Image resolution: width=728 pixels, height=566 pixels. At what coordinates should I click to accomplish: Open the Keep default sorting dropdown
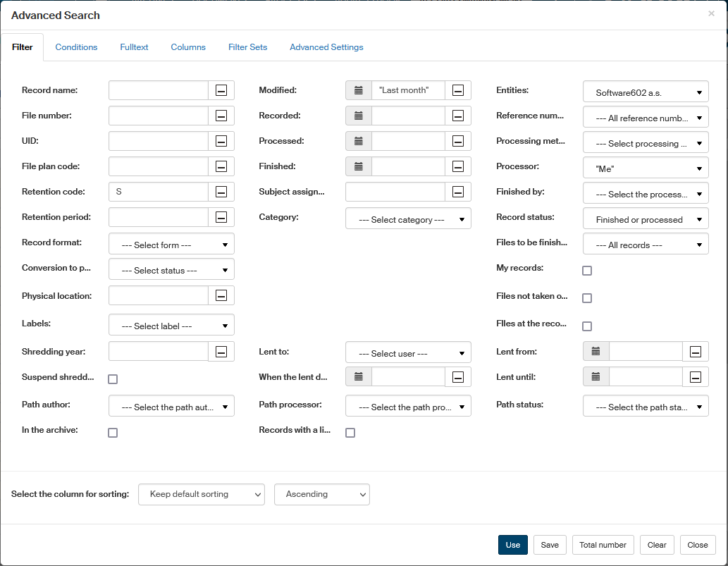[202, 495]
